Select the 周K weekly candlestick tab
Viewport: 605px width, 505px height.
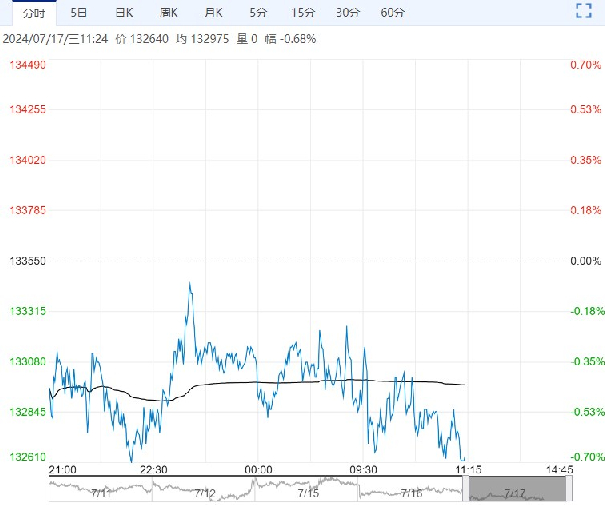pos(169,13)
